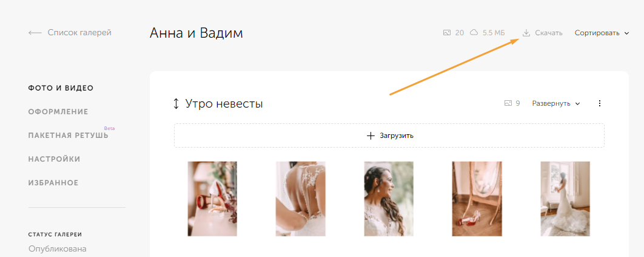
Task: Click the cloud storage icon showing 5.5 МБ
Action: click(x=474, y=33)
